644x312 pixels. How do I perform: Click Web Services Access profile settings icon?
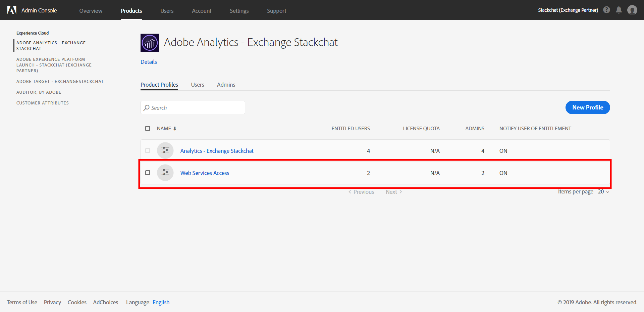[x=165, y=173]
